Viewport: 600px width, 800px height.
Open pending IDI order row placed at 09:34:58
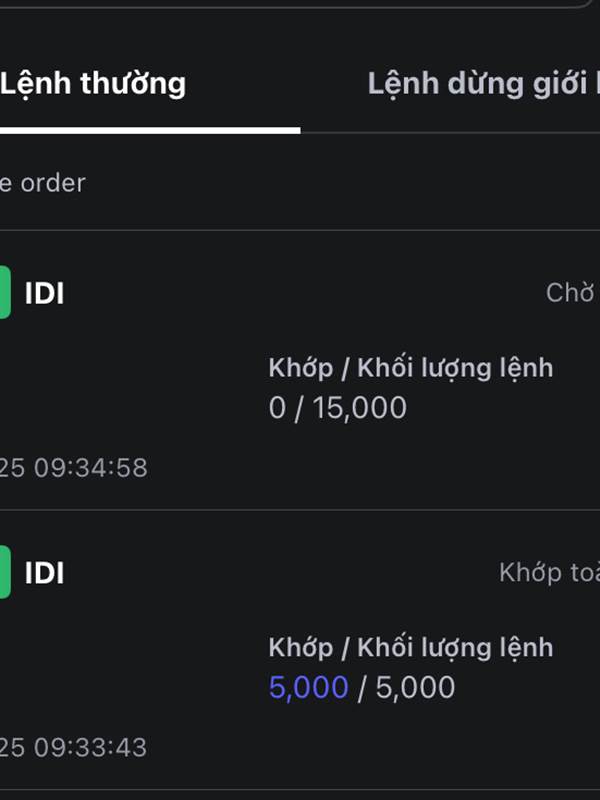[300, 370]
